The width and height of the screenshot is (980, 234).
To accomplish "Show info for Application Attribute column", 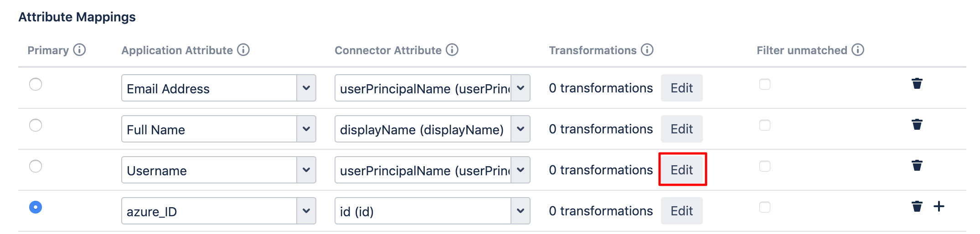I will pyautogui.click(x=243, y=50).
